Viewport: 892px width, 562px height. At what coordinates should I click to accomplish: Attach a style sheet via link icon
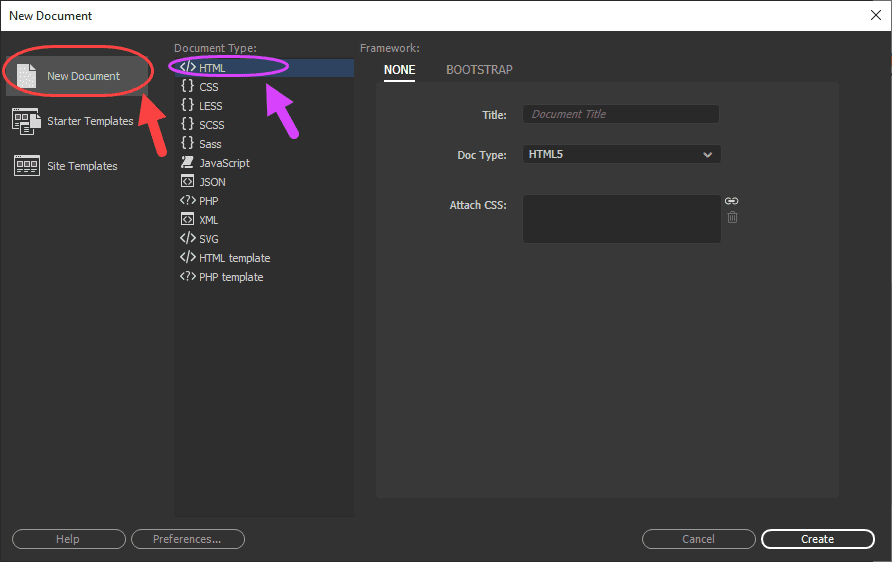tap(732, 201)
